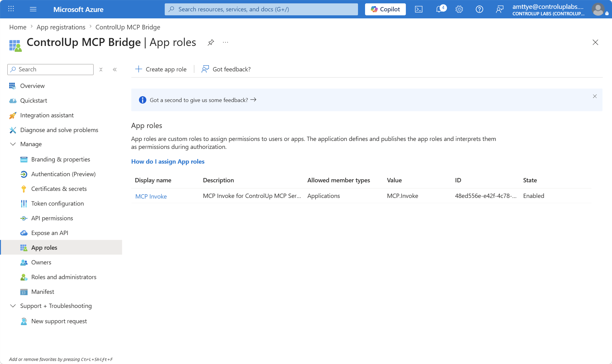This screenshot has height=364, width=612.
Task: Click the ControlUp MCP Bridge breadcrumb
Action: 128,27
